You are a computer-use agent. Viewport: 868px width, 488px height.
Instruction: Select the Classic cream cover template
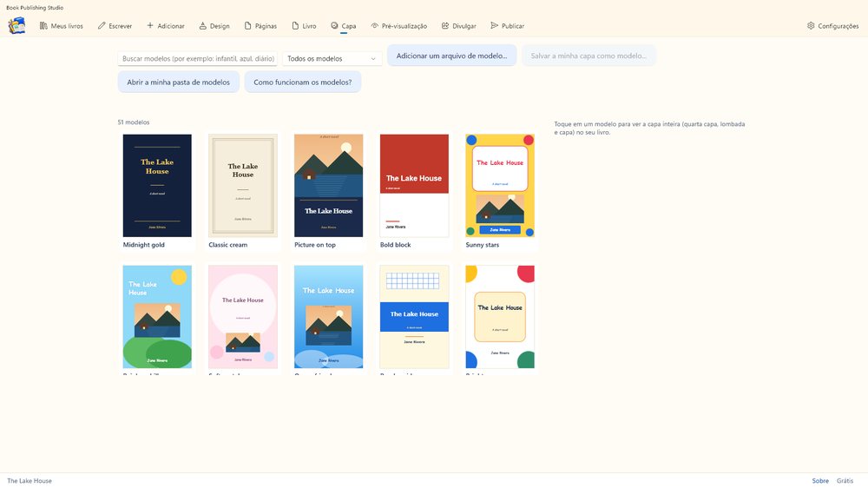[x=243, y=186]
